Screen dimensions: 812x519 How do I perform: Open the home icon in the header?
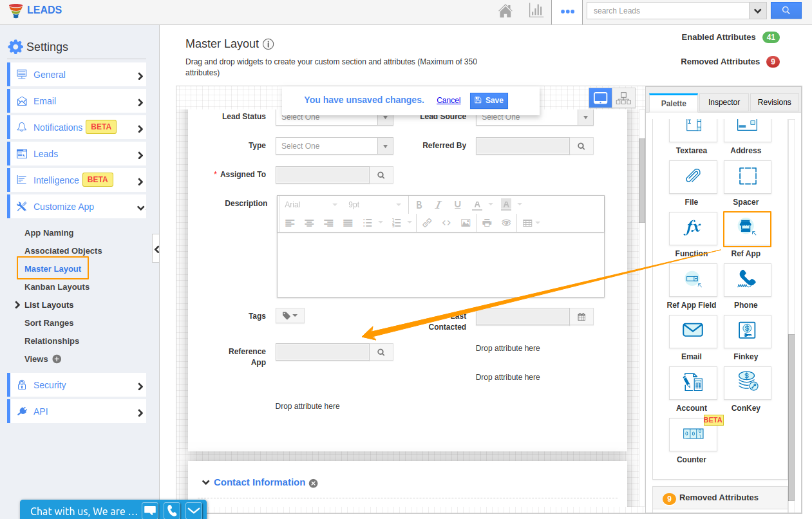pos(505,11)
